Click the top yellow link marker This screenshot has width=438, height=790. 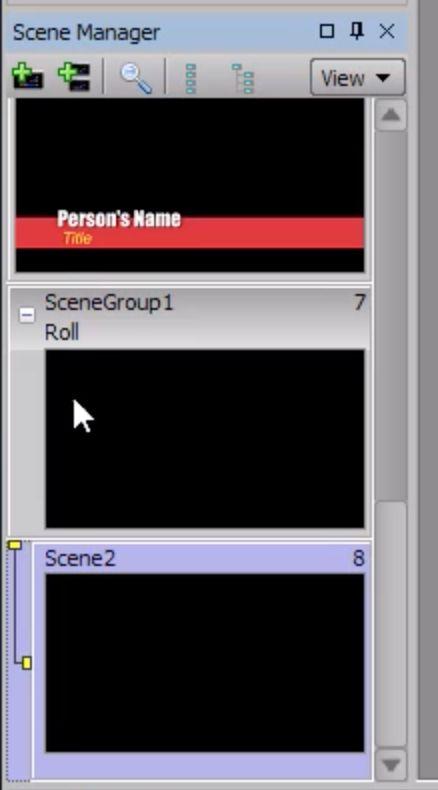[15, 545]
